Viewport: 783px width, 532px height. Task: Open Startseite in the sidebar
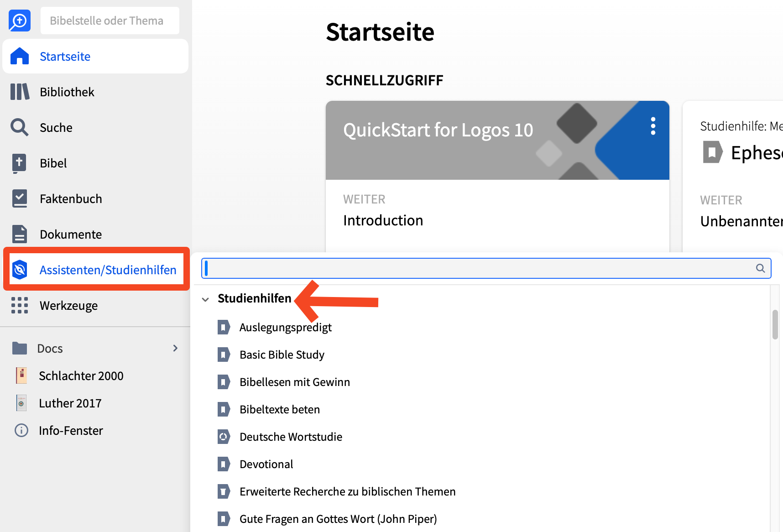(65, 57)
